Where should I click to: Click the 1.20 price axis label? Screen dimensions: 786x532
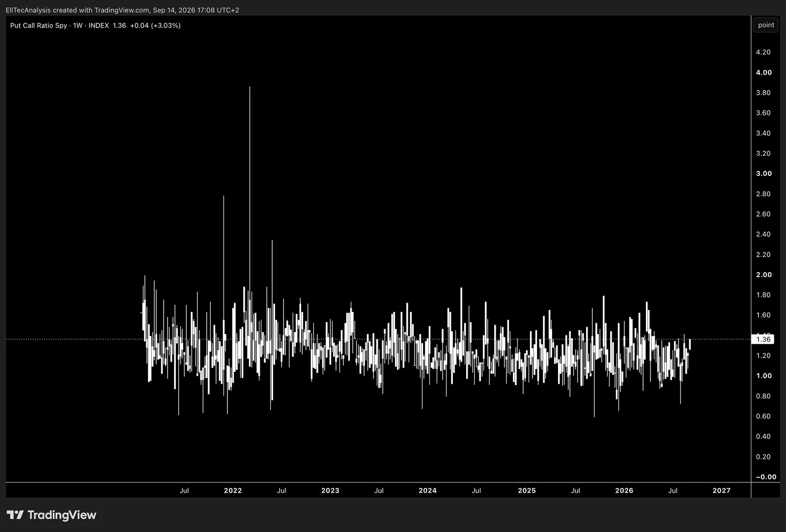[763, 355]
